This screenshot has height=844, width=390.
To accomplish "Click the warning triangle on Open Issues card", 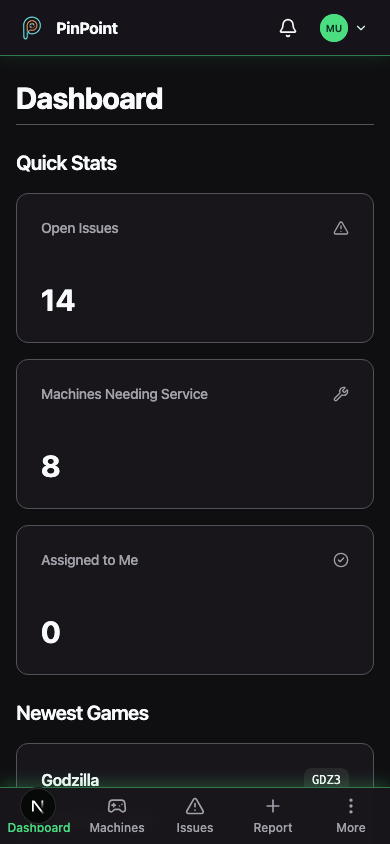I will pos(341,229).
